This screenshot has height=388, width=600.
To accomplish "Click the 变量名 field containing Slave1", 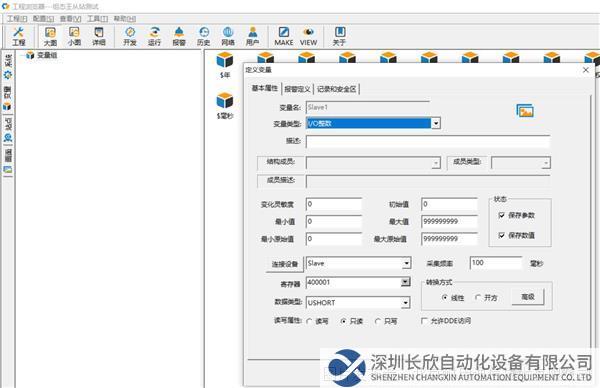I will pyautogui.click(x=368, y=108).
